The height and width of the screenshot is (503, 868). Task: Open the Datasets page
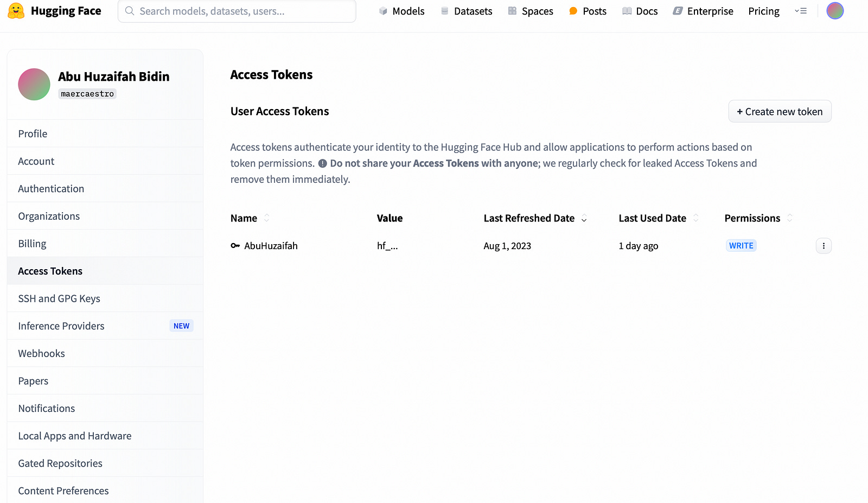click(x=467, y=11)
